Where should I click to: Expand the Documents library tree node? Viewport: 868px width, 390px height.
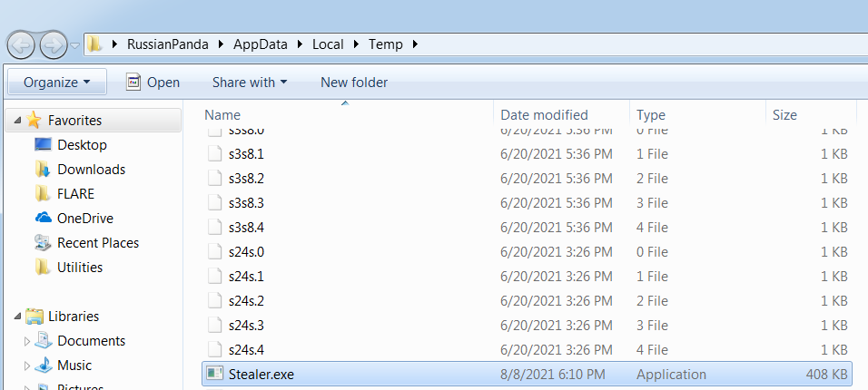click(x=27, y=341)
